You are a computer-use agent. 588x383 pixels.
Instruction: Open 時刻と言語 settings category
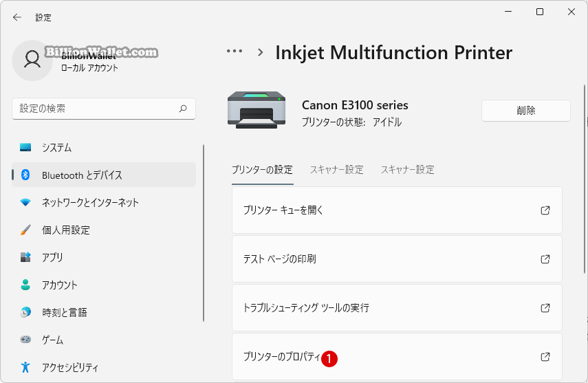click(104, 312)
